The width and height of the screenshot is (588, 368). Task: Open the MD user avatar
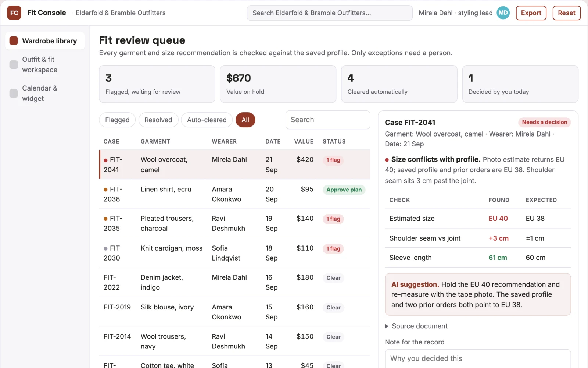[503, 13]
